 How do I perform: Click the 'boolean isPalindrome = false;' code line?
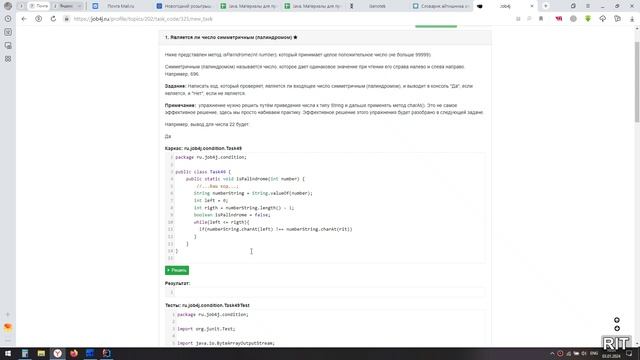tap(232, 215)
